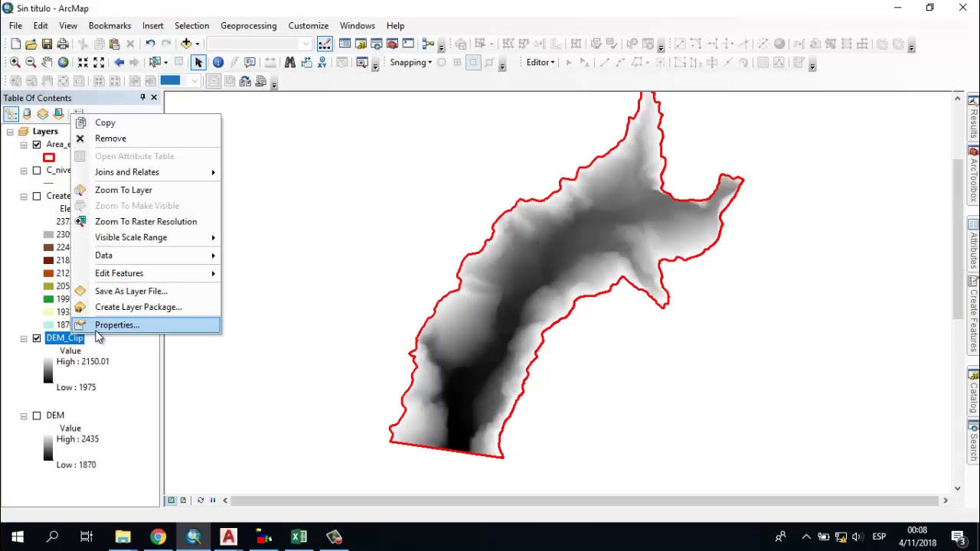Open the Joins and Relates submenu

pyautogui.click(x=145, y=172)
